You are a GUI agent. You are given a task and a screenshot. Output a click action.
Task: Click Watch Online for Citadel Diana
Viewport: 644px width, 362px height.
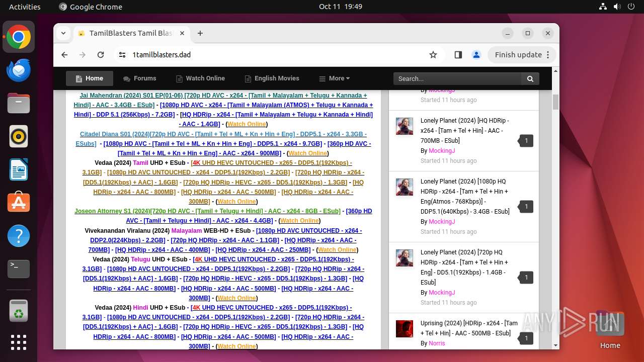tap(308, 153)
